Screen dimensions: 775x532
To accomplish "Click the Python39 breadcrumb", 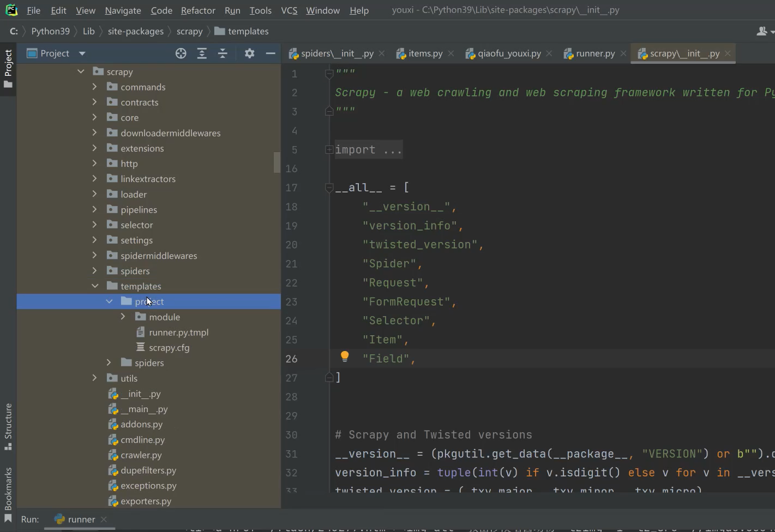I will coord(51,32).
